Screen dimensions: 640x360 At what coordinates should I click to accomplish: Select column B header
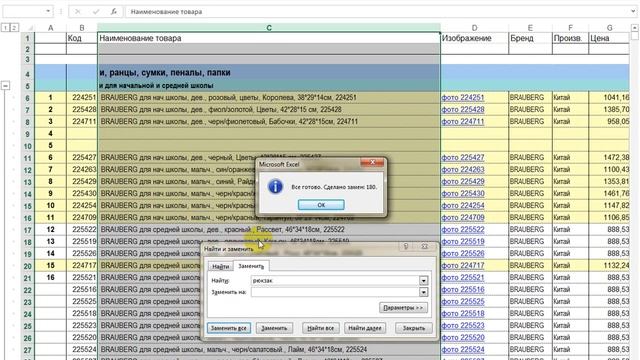pos(82,28)
